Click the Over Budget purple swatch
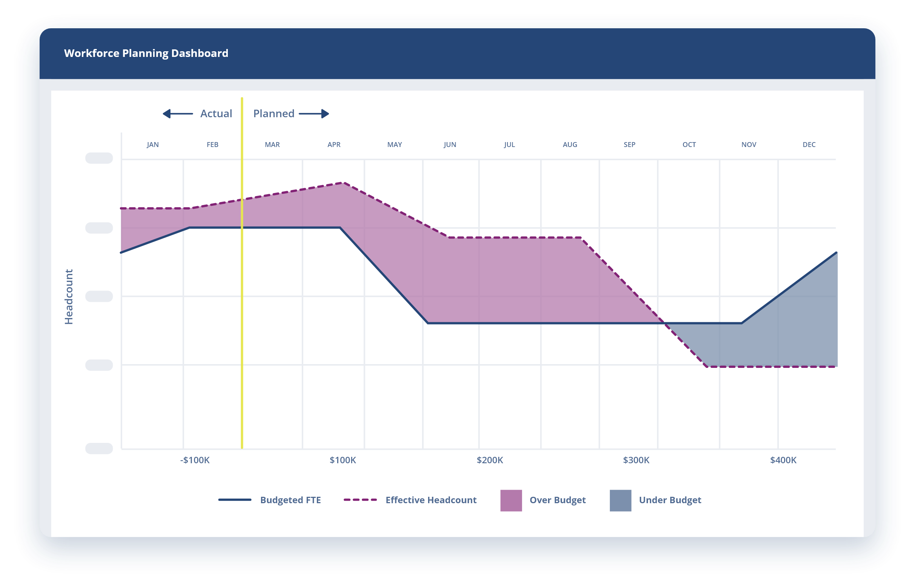Screen dimensions: 915x588 click(511, 501)
